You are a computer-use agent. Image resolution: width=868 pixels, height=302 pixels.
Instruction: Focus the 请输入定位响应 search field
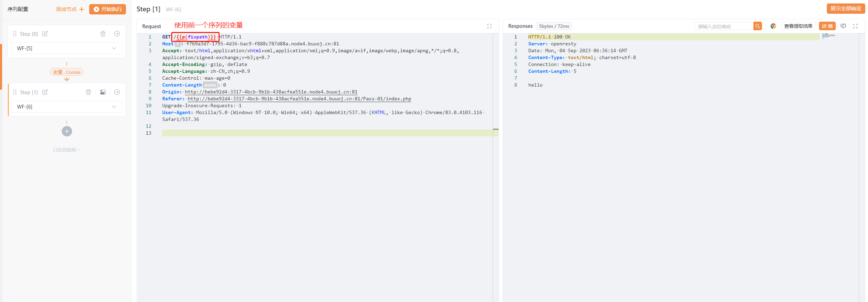723,26
